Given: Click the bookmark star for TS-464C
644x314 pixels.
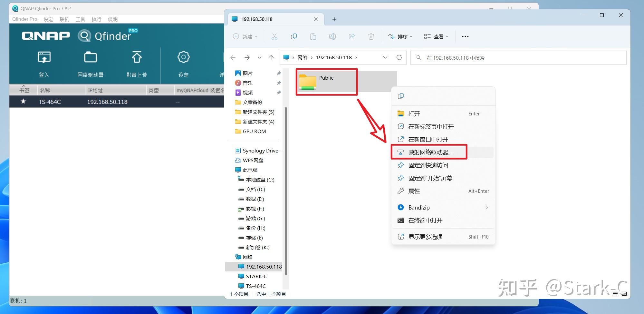Looking at the screenshot, I should point(23,102).
